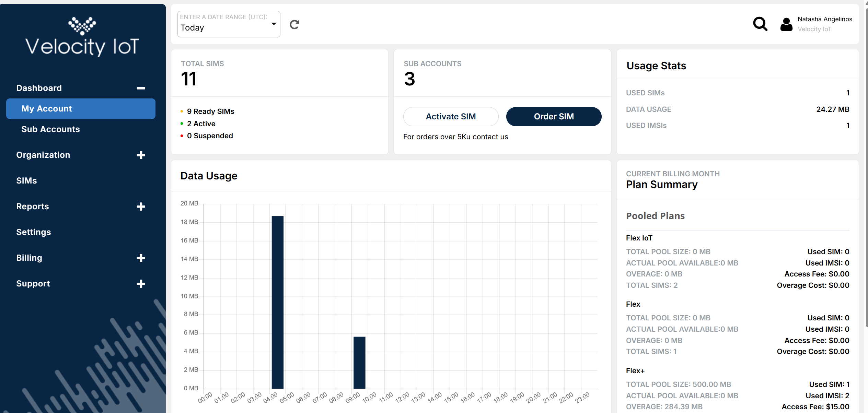The height and width of the screenshot is (413, 868).
Task: Expand Billing section plus icon
Action: [x=141, y=258]
